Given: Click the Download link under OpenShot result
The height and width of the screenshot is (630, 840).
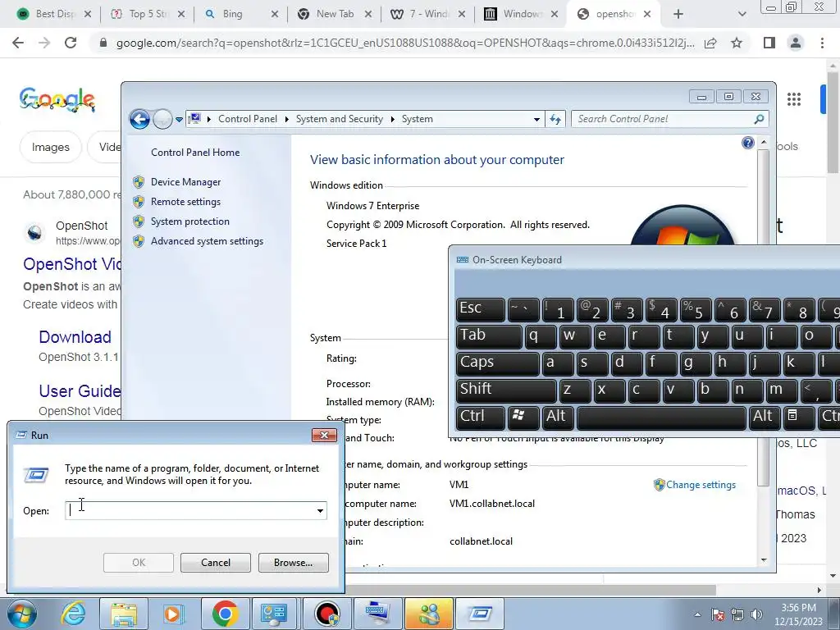Looking at the screenshot, I should tap(75, 337).
